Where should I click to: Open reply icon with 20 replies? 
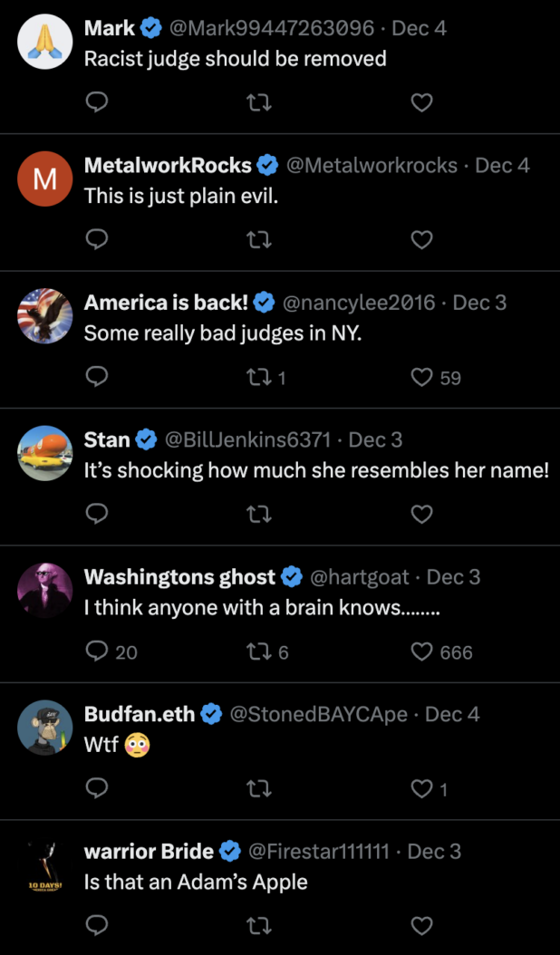point(97,651)
